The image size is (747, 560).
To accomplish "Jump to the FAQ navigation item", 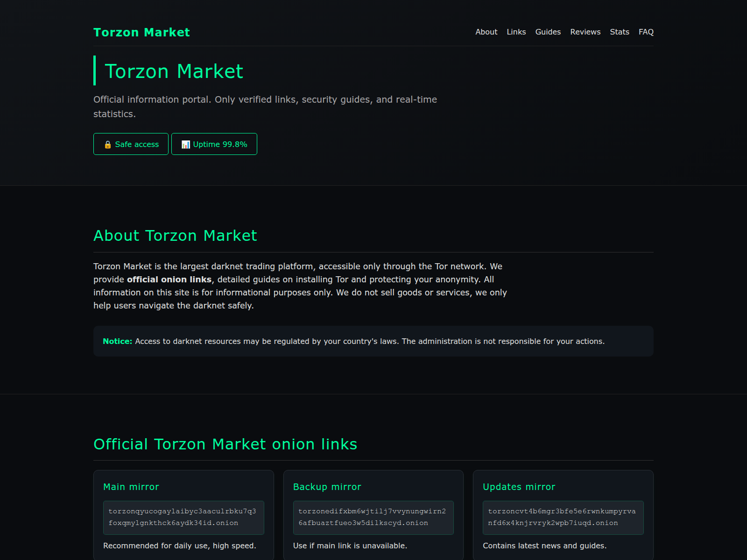I will pyautogui.click(x=646, y=32).
